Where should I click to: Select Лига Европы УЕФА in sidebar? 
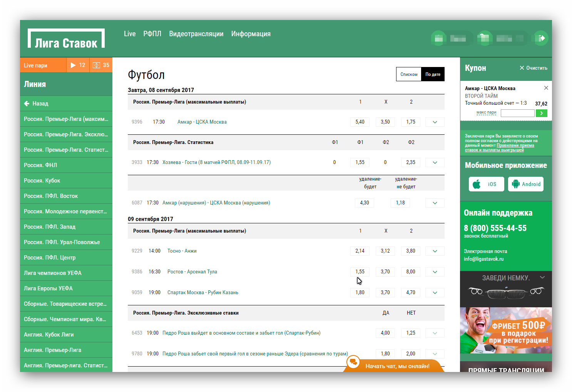66,288
